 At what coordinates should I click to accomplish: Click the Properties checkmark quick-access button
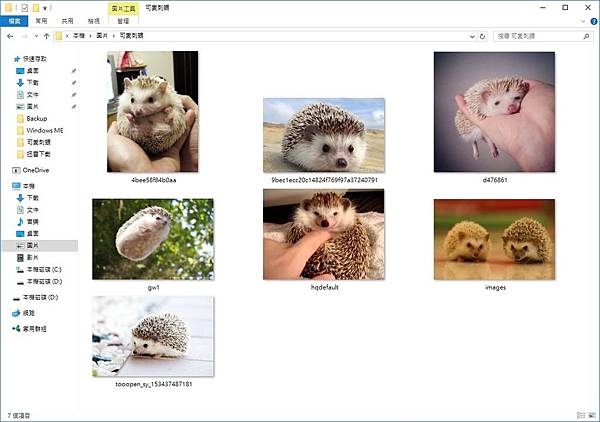pos(24,8)
